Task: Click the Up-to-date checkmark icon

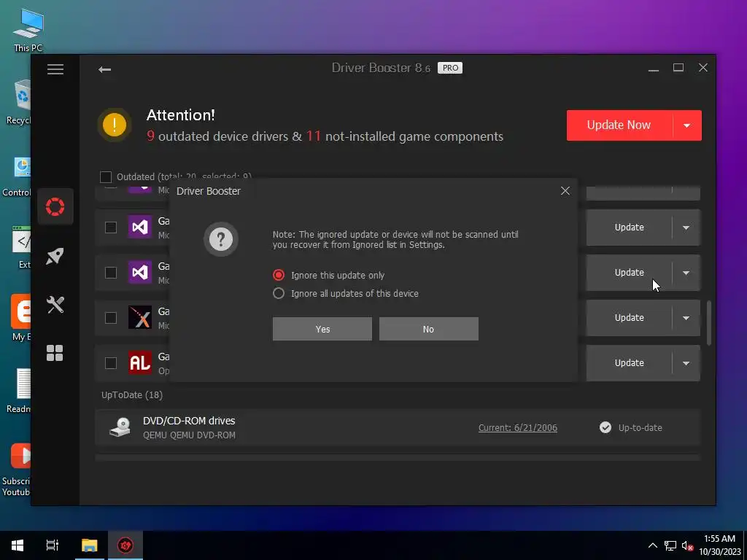Action: coord(605,427)
